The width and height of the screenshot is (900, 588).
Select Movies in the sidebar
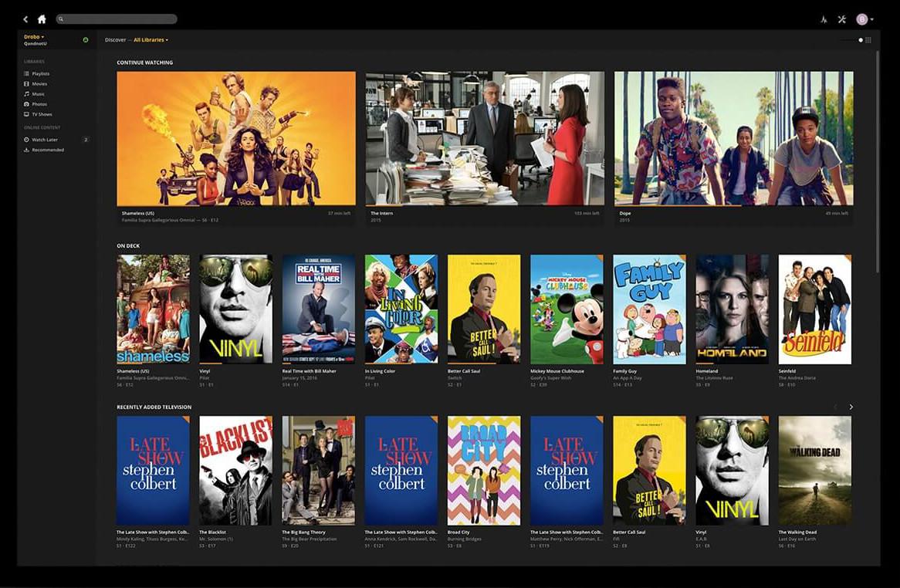point(39,84)
